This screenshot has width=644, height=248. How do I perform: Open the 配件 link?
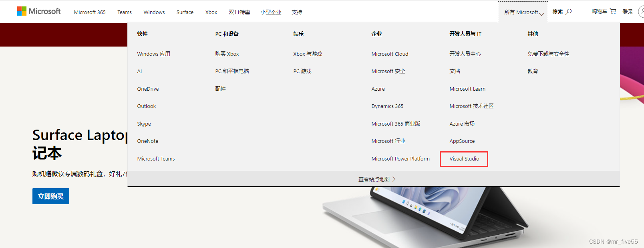pyautogui.click(x=220, y=89)
